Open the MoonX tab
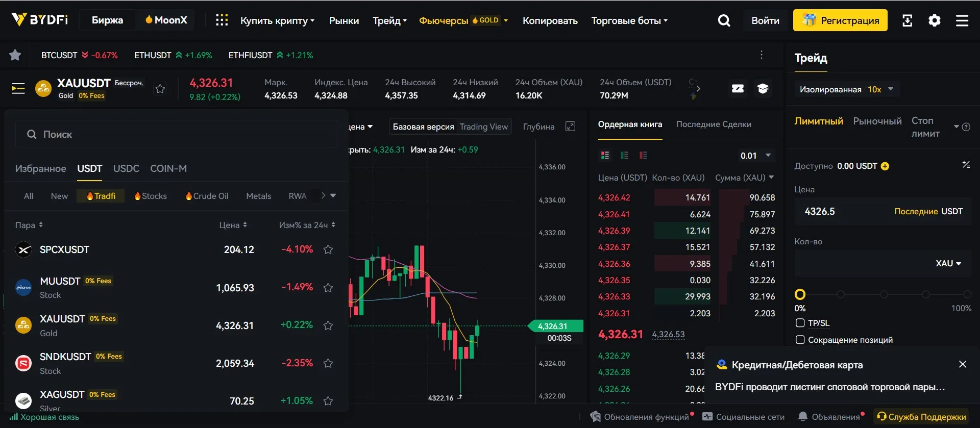The width and height of the screenshot is (980, 428). coord(166,20)
